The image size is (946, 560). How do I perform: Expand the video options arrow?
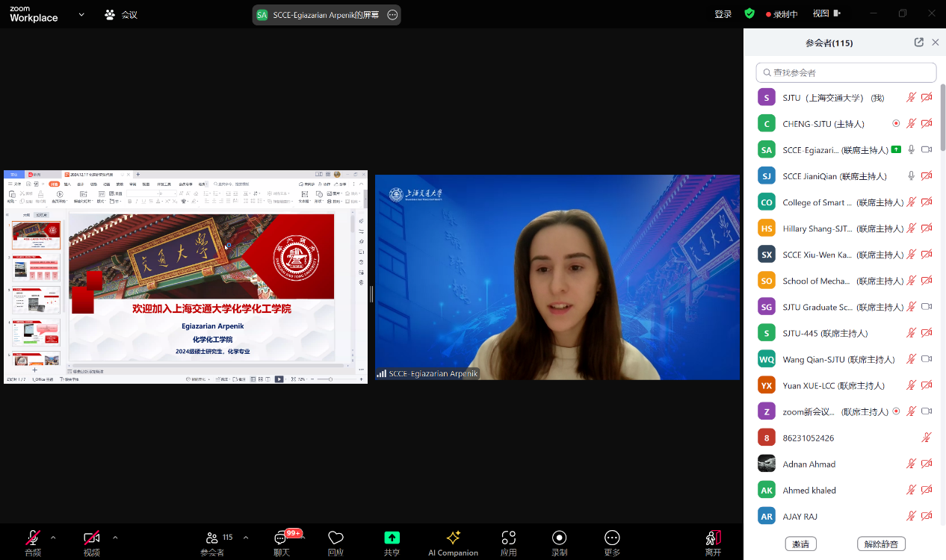(115, 537)
